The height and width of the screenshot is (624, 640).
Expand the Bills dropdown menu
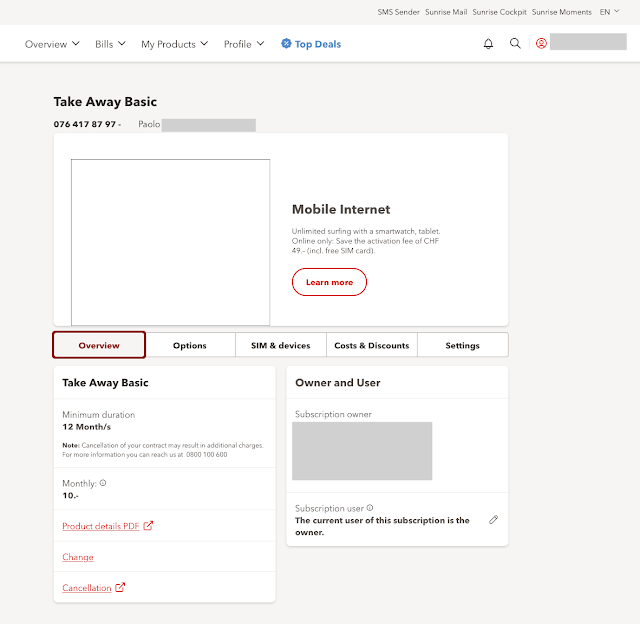pyautogui.click(x=110, y=44)
